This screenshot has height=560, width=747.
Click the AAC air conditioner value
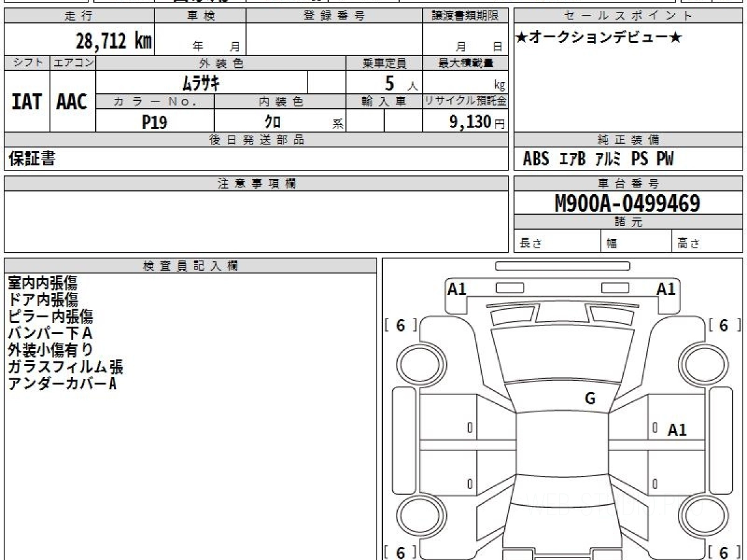[72, 101]
